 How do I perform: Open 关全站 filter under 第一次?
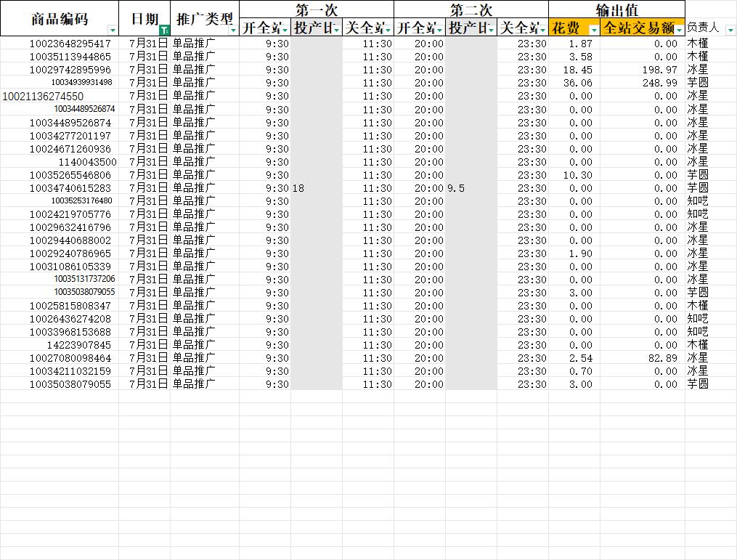pos(388,31)
